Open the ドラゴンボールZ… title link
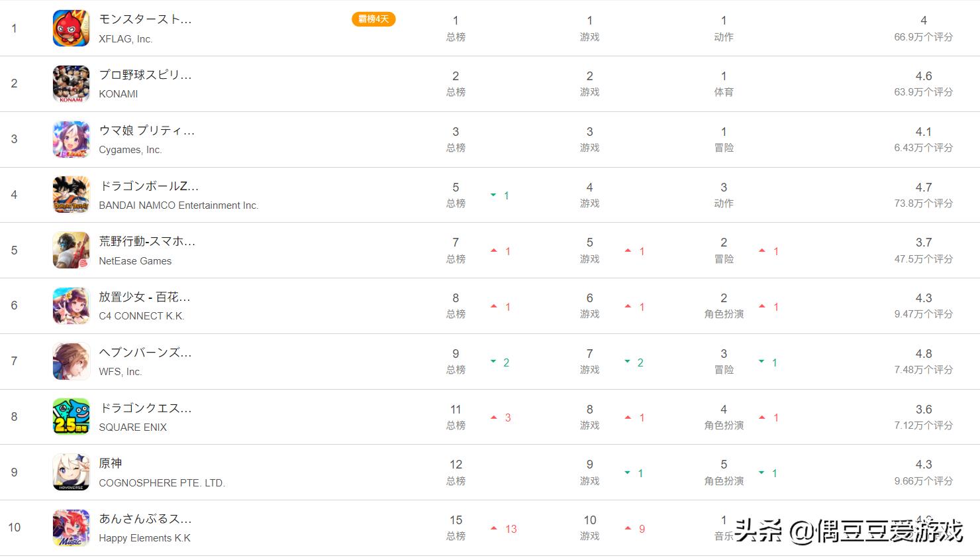The image size is (980, 560). click(148, 186)
